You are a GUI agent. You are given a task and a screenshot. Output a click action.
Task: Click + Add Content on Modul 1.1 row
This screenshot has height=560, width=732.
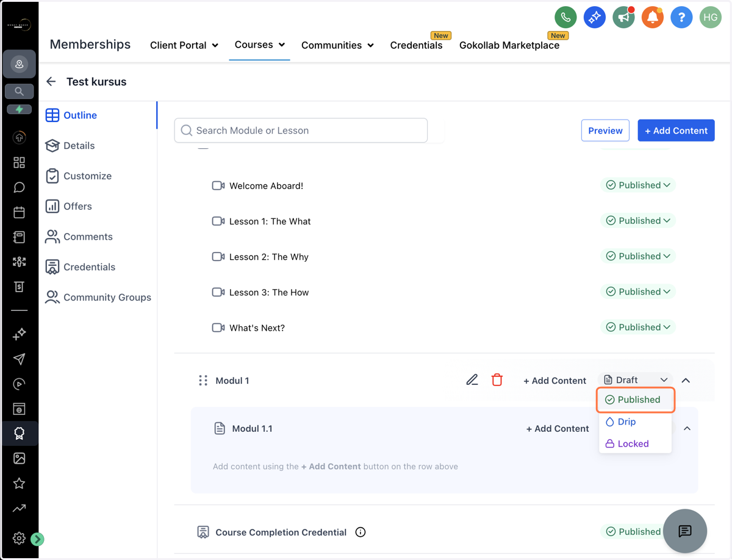558,429
